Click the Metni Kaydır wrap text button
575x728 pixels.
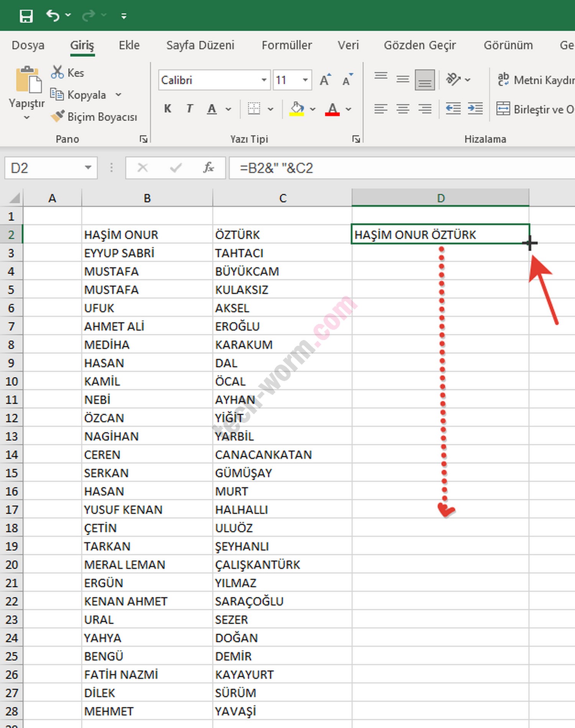point(535,80)
